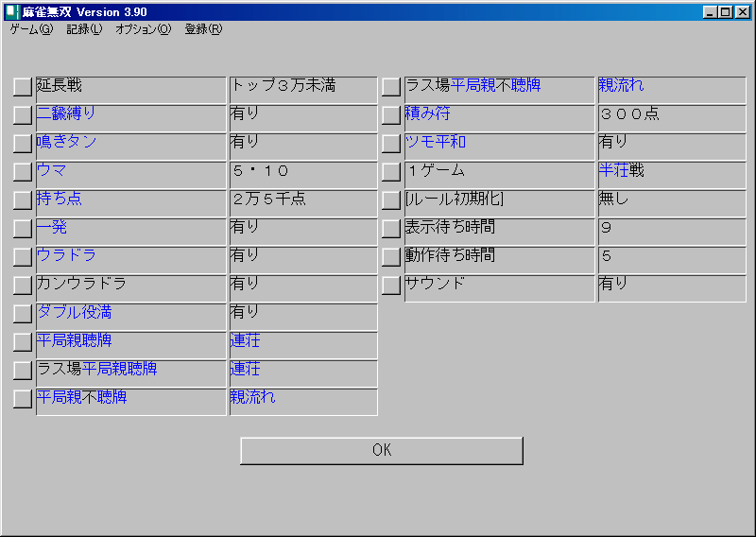
Task: Toggle the button beside 表示待ち時間
Action: coord(391,229)
